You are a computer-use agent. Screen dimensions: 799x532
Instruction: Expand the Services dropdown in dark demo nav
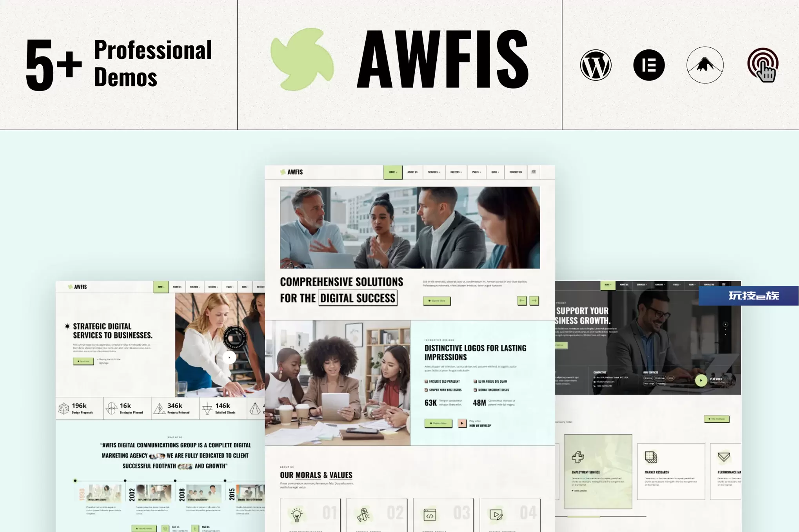point(642,284)
